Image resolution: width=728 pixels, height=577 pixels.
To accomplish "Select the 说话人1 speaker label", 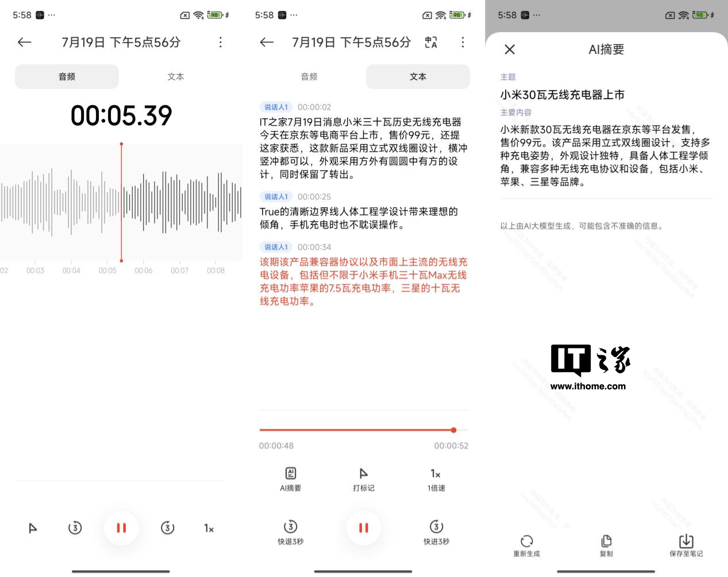I will pyautogui.click(x=276, y=107).
